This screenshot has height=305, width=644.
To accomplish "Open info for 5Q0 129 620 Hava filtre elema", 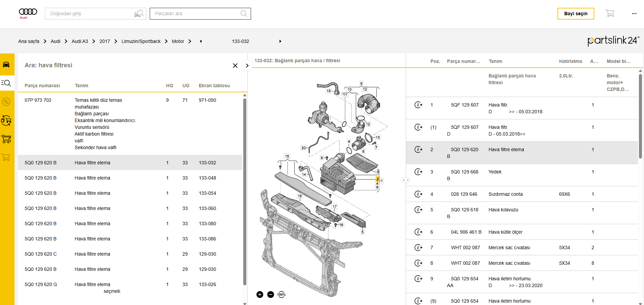I will coord(418,149).
